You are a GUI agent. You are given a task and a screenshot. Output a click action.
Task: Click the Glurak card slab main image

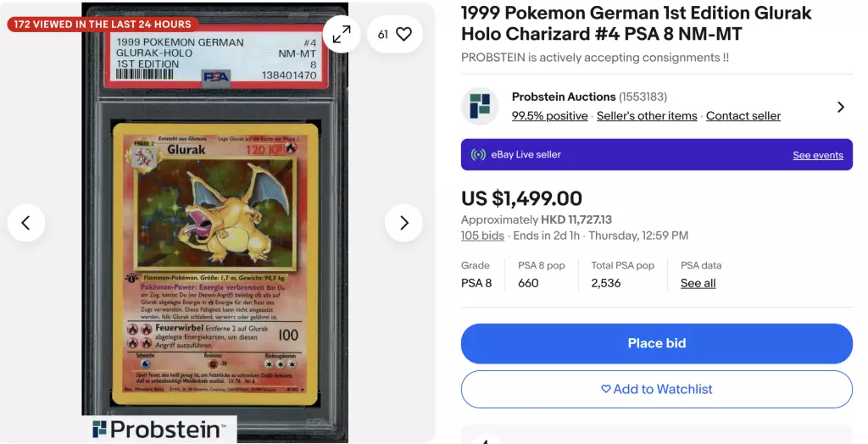(x=215, y=221)
